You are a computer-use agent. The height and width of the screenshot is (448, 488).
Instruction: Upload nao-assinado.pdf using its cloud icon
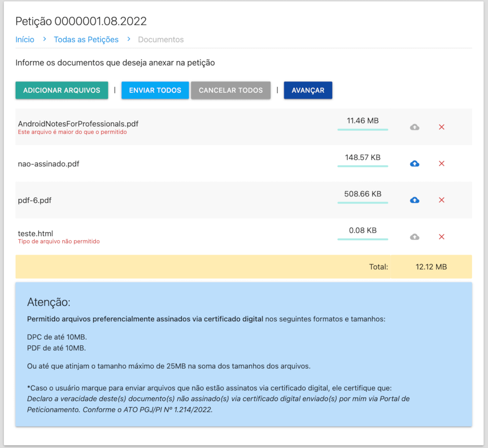[414, 163]
